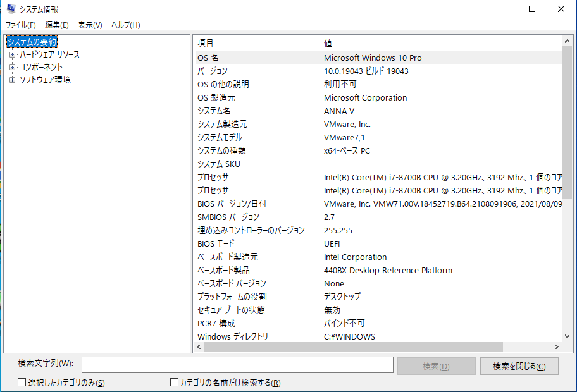Select the BIOS バージョン/日付 row
Viewport: 577px width, 392px height.
click(378, 204)
